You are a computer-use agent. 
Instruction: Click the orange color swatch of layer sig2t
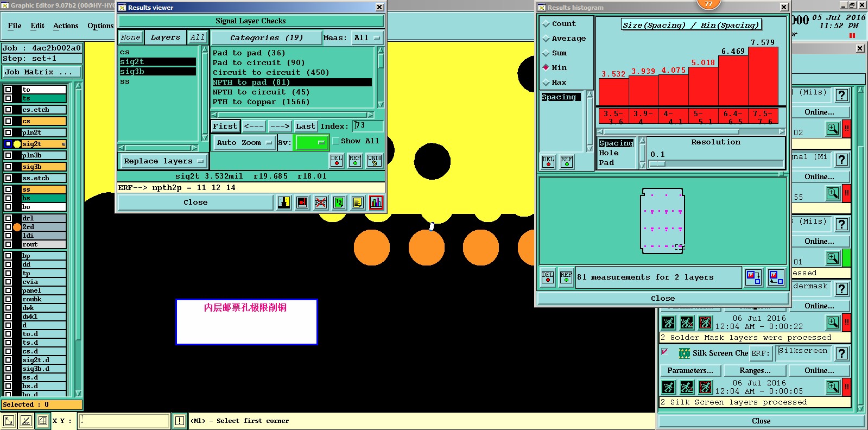tap(43, 144)
